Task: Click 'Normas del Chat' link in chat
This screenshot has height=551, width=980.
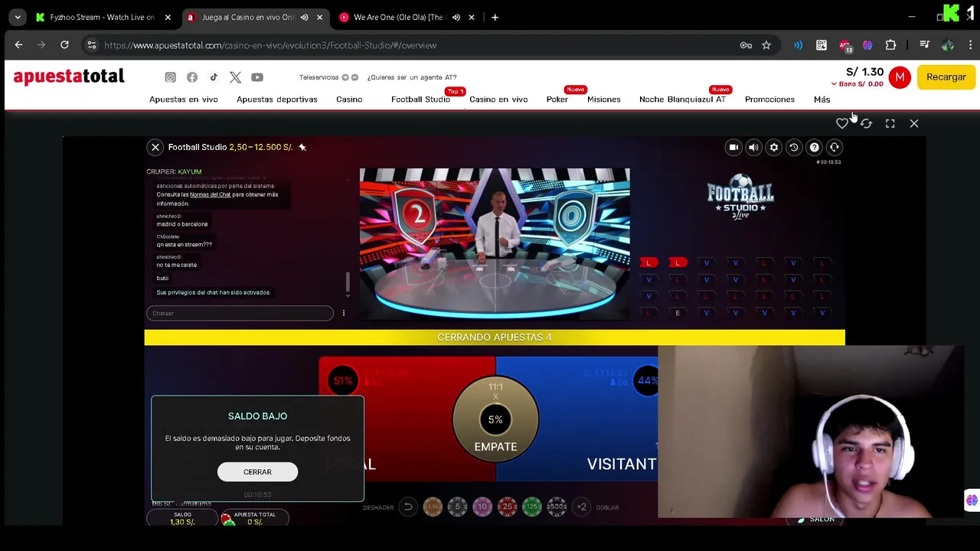Action: (210, 194)
